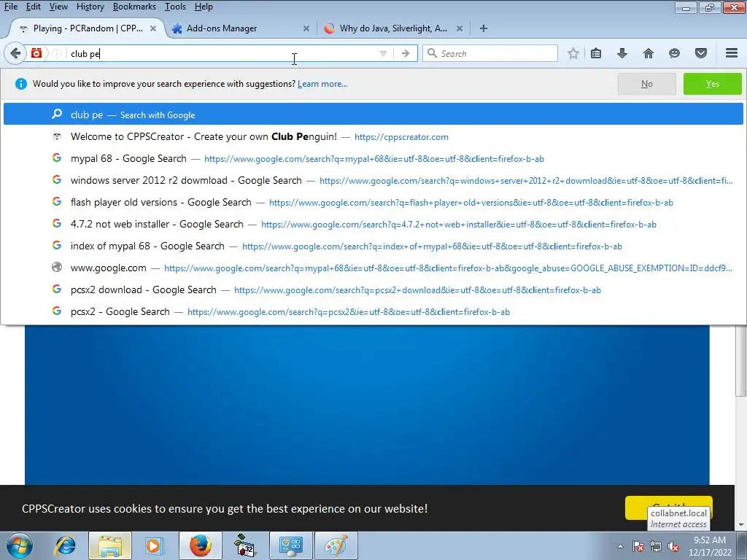
Task: Click the magnifier icon in search box
Action: 432,53
